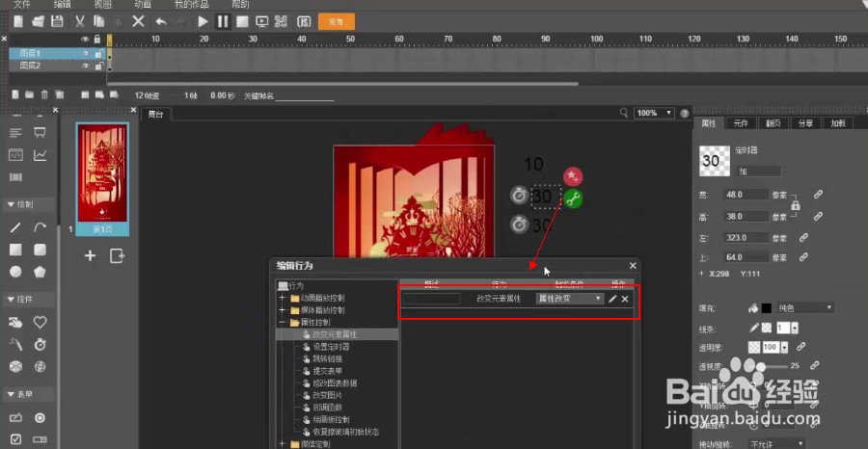
Task: Open the 属性改变 trigger condition dropdown
Action: coord(570,299)
